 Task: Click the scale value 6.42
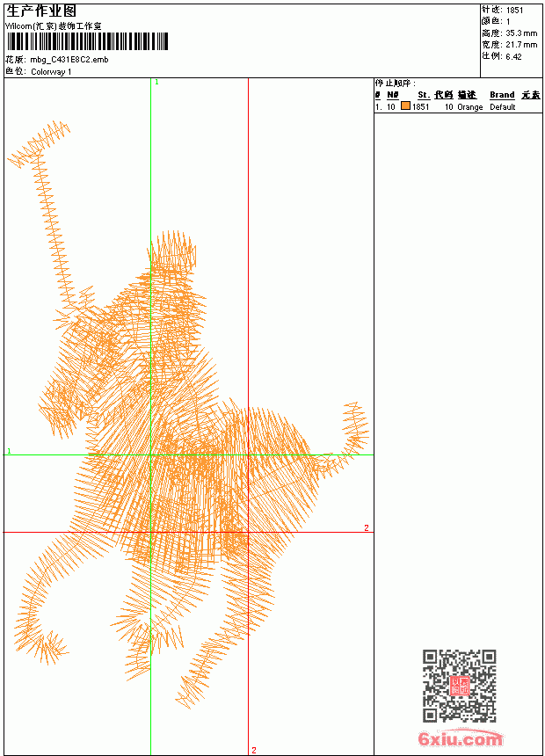513,56
